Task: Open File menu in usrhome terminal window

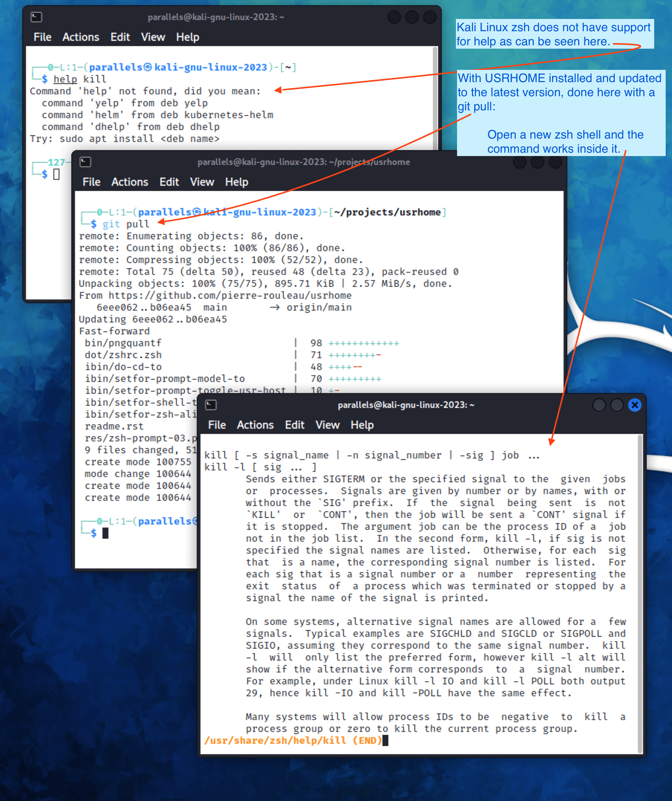Action: pos(91,182)
